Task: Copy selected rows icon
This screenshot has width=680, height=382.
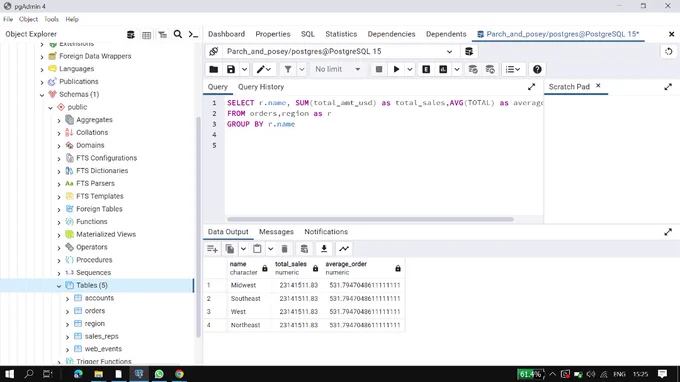Action: pyautogui.click(x=230, y=249)
